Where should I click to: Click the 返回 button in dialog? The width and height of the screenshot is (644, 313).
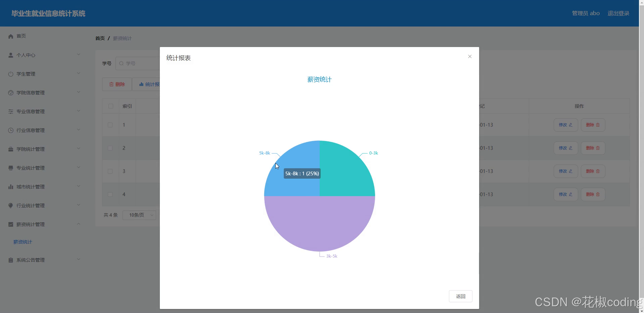460,296
